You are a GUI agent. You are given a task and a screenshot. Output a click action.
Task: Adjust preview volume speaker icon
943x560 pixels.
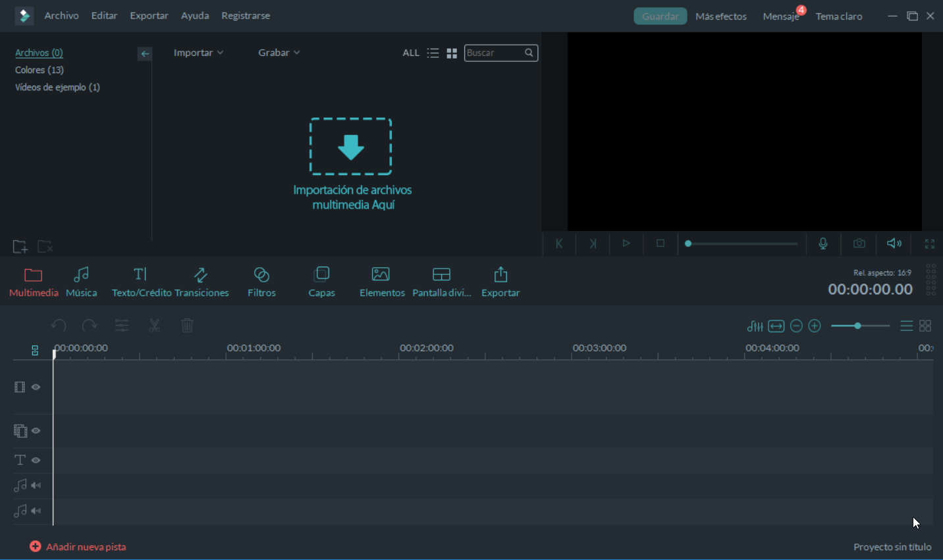click(894, 243)
